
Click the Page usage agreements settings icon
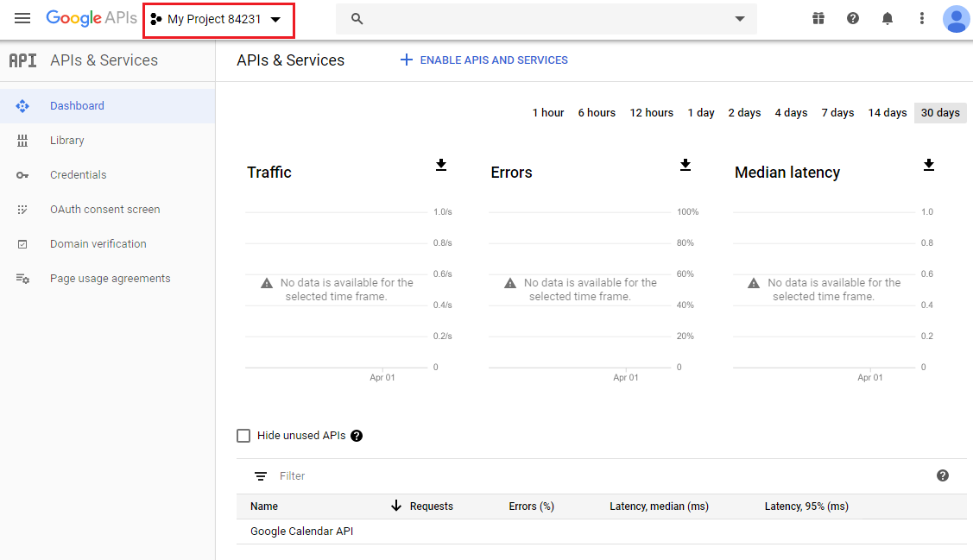[22, 279]
